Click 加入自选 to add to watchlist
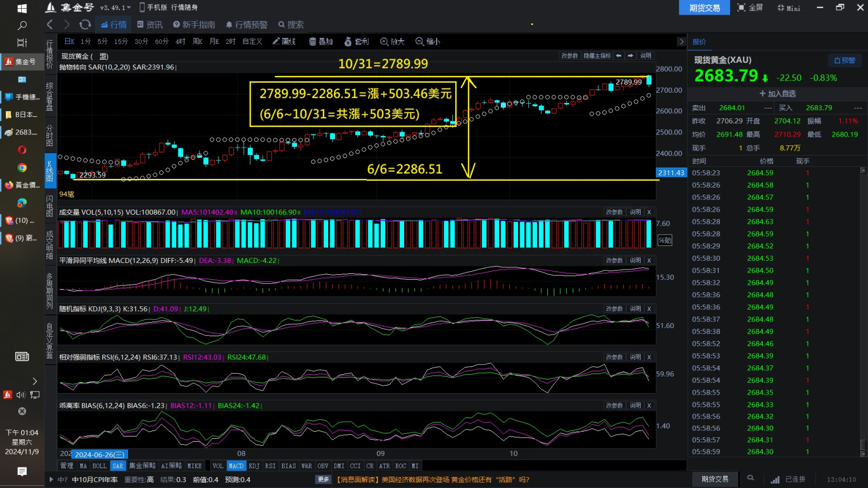The width and height of the screenshot is (868, 488). (x=777, y=93)
